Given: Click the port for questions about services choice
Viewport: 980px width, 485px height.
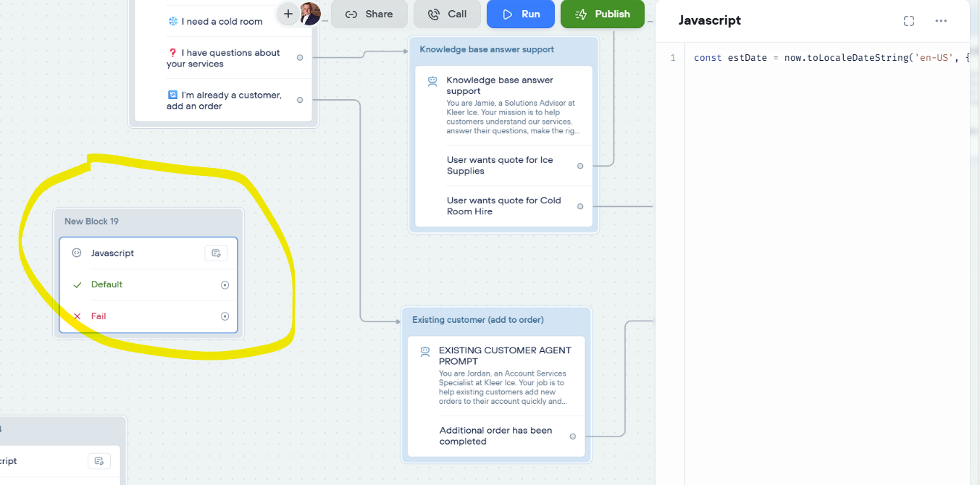Looking at the screenshot, I should click(x=300, y=57).
